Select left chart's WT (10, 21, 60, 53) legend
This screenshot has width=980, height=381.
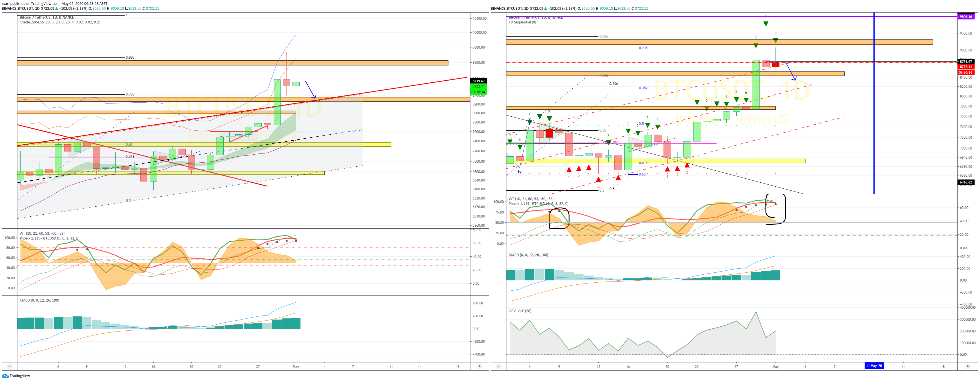click(42, 233)
